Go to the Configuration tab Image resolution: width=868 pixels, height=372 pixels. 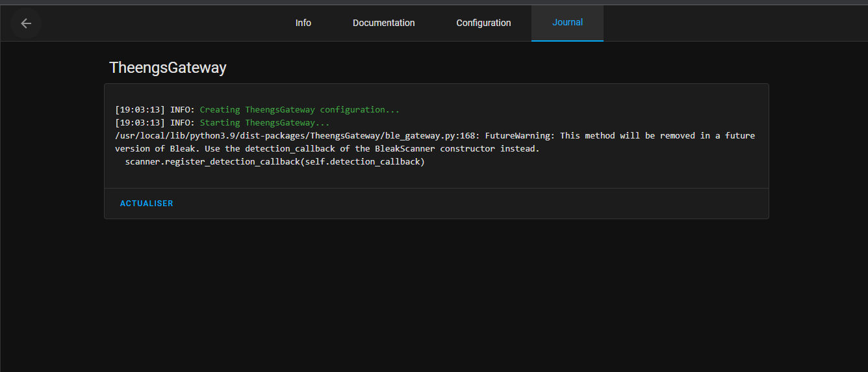pyautogui.click(x=483, y=23)
